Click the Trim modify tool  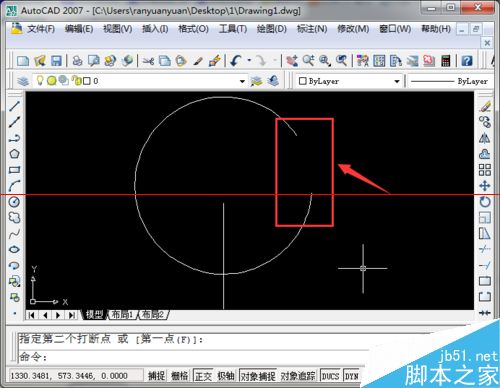[485, 249]
